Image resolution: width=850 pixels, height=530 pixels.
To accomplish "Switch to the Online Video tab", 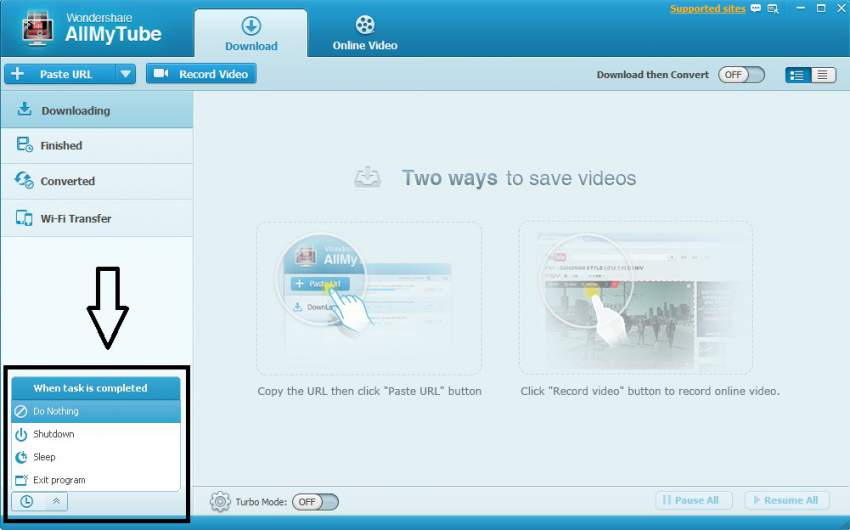I will click(365, 34).
